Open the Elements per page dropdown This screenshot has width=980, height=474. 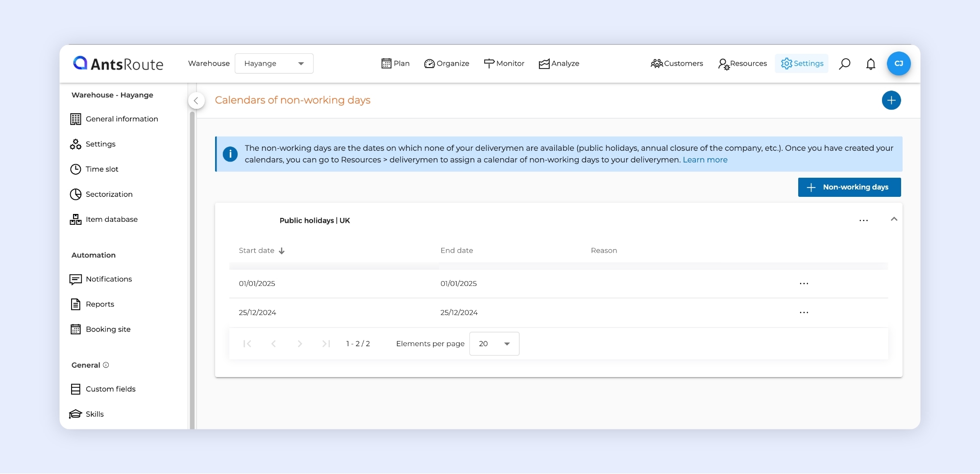[494, 344]
